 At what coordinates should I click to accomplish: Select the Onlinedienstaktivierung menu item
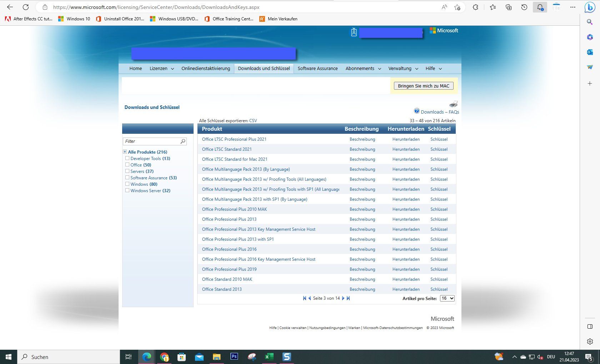click(x=206, y=69)
